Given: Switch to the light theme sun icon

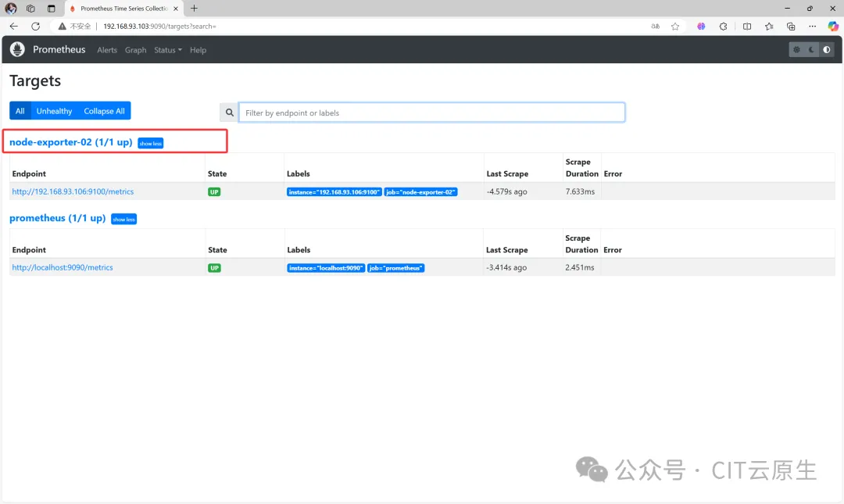Looking at the screenshot, I should [x=796, y=49].
